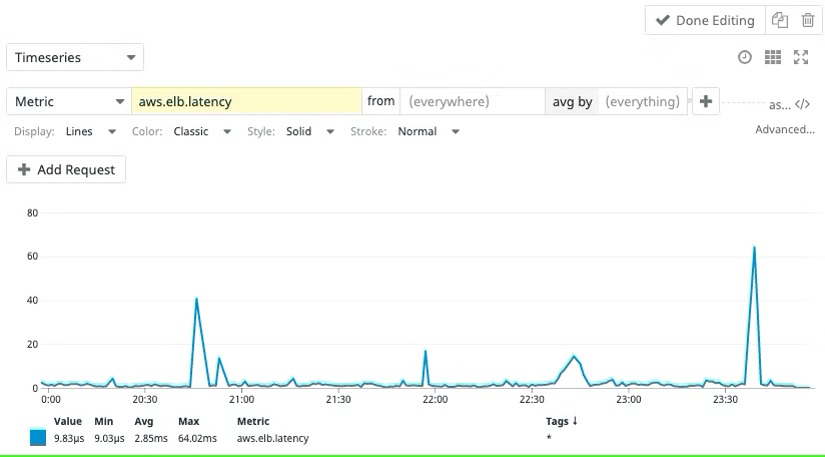This screenshot has width=825, height=457.
Task: Click the aws.elb.latency metric field
Action: click(x=246, y=101)
